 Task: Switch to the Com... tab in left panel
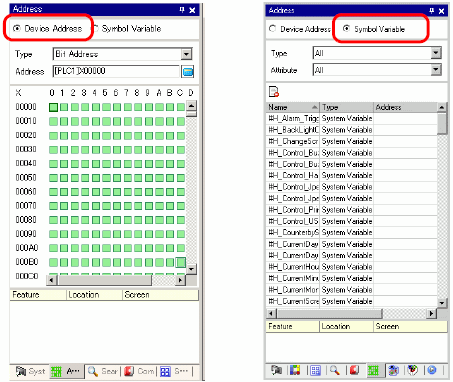coord(139,371)
